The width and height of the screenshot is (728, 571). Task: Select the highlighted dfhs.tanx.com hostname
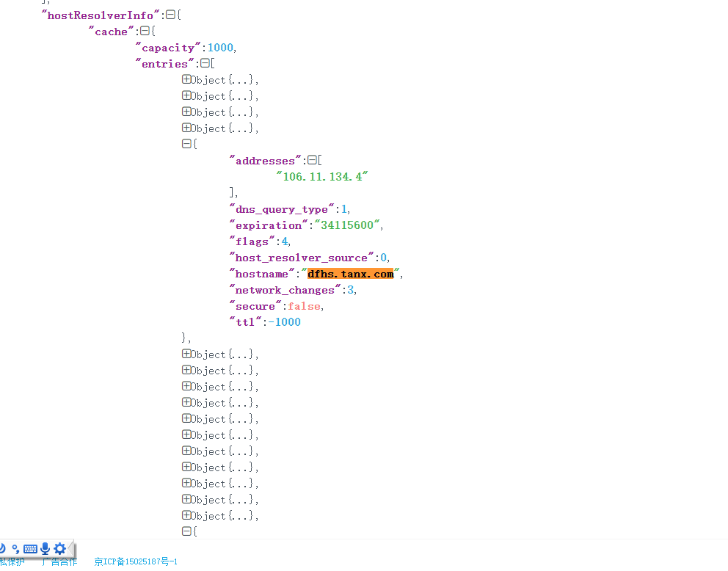351,274
